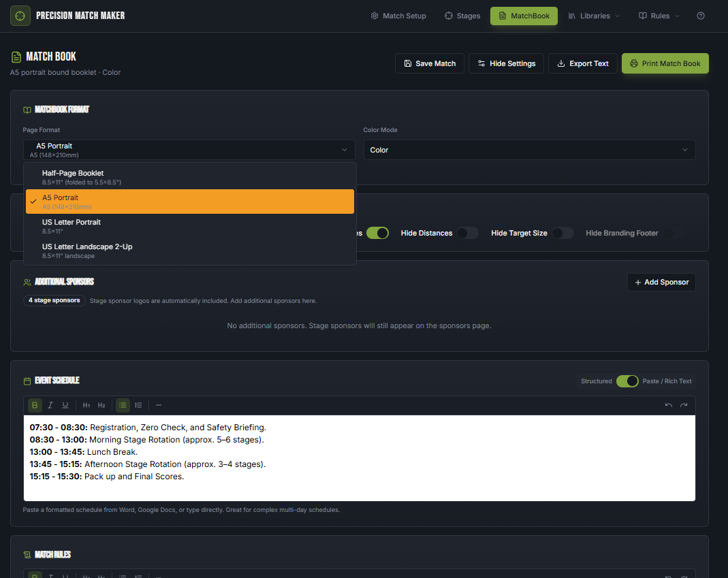Click the Hide Settings button
The height and width of the screenshot is (578, 728).
point(506,63)
